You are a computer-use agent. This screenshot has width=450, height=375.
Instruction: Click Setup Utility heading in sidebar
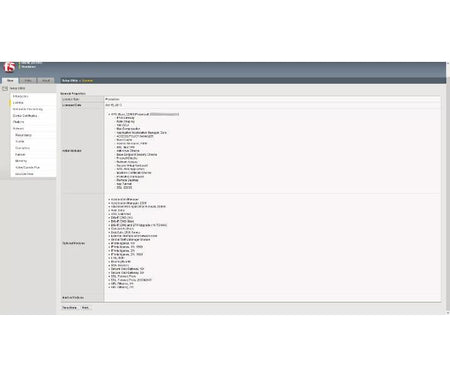[17, 88]
